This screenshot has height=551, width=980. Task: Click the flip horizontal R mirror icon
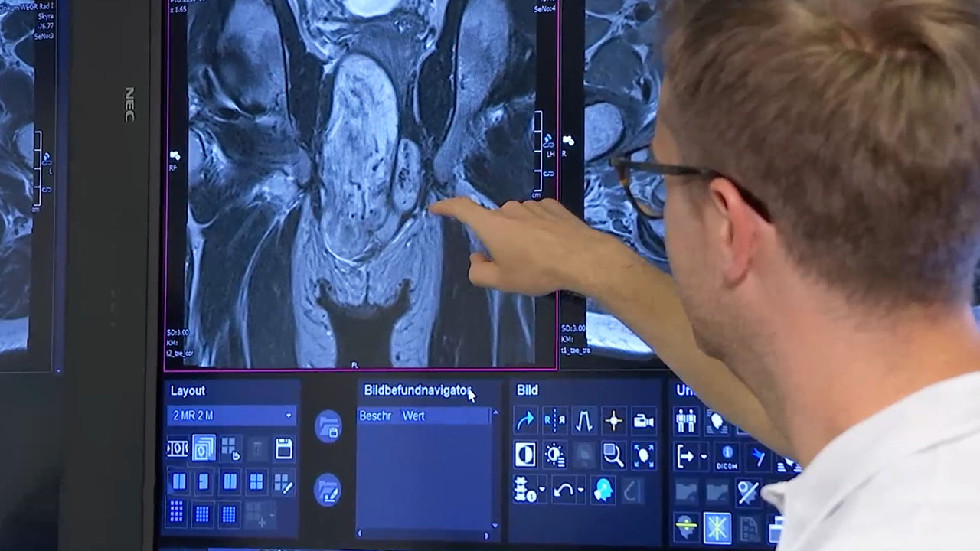click(x=554, y=420)
